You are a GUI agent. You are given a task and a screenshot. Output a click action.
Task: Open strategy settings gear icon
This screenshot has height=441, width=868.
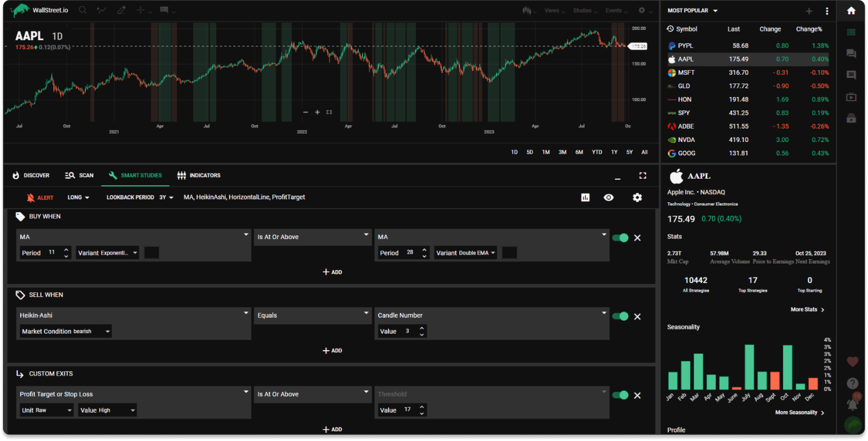(637, 198)
